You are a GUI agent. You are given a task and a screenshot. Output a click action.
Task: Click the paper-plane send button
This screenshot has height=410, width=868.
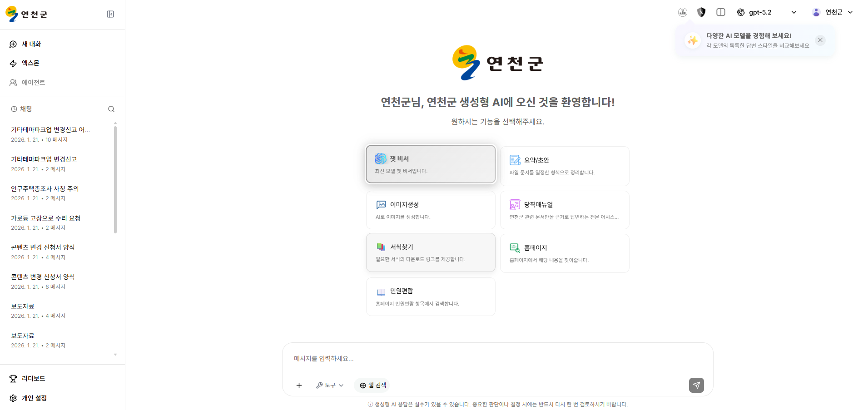click(x=696, y=385)
